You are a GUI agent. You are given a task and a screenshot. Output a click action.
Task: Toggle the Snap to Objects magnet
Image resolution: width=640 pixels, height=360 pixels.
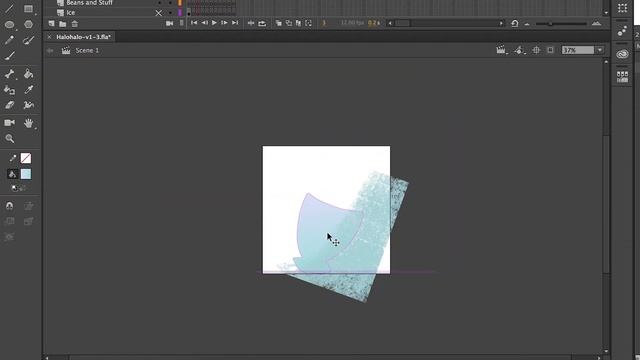coord(9,206)
